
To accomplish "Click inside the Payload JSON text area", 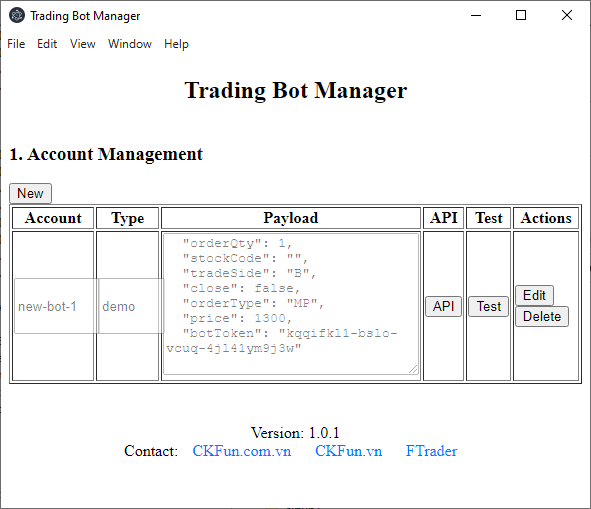I will 291,304.
